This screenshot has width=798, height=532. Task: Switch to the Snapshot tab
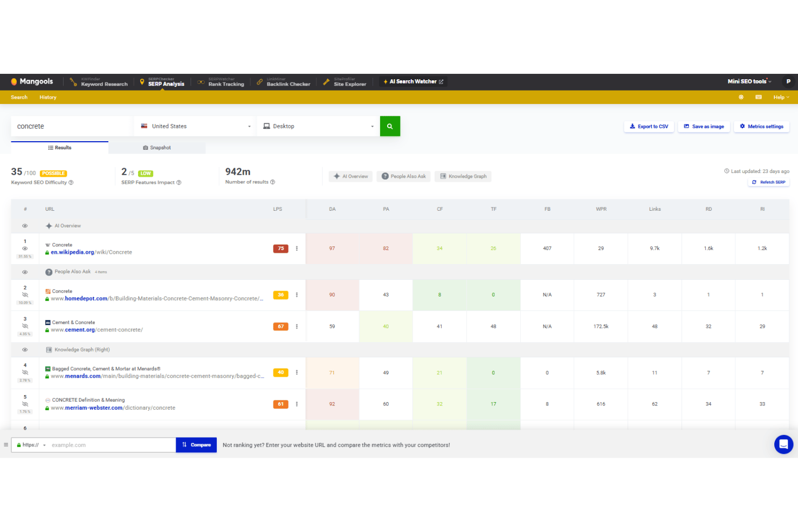pos(157,148)
